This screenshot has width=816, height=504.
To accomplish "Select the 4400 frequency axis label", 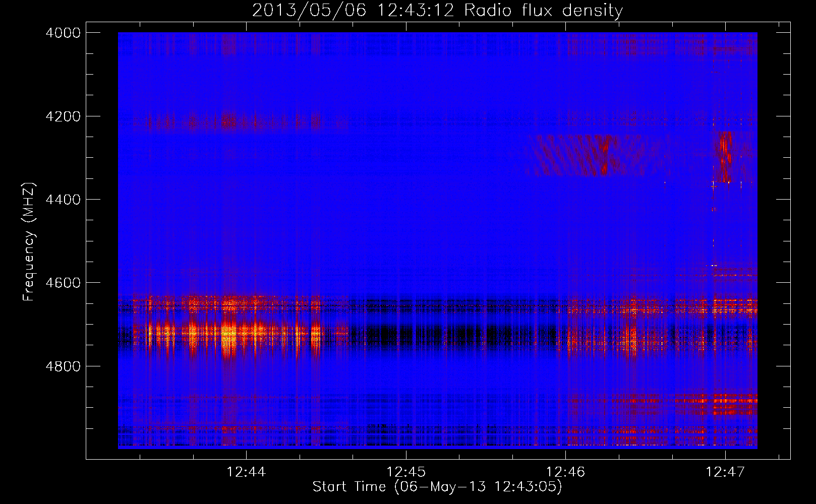I will [63, 200].
